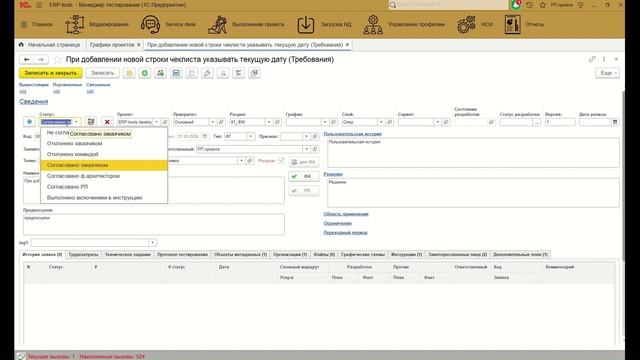Open the Моделирование section
Screen dimensions: 640x360
pyautogui.click(x=97, y=24)
